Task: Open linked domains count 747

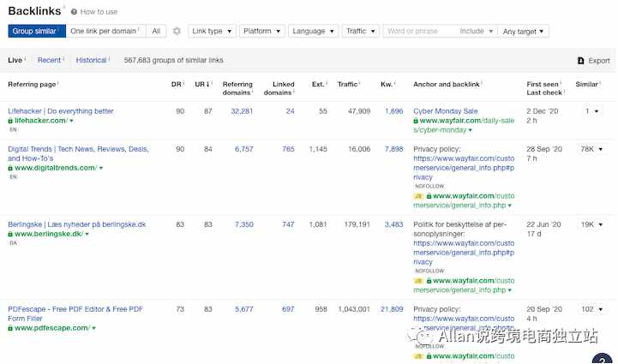Action: pyautogui.click(x=288, y=224)
